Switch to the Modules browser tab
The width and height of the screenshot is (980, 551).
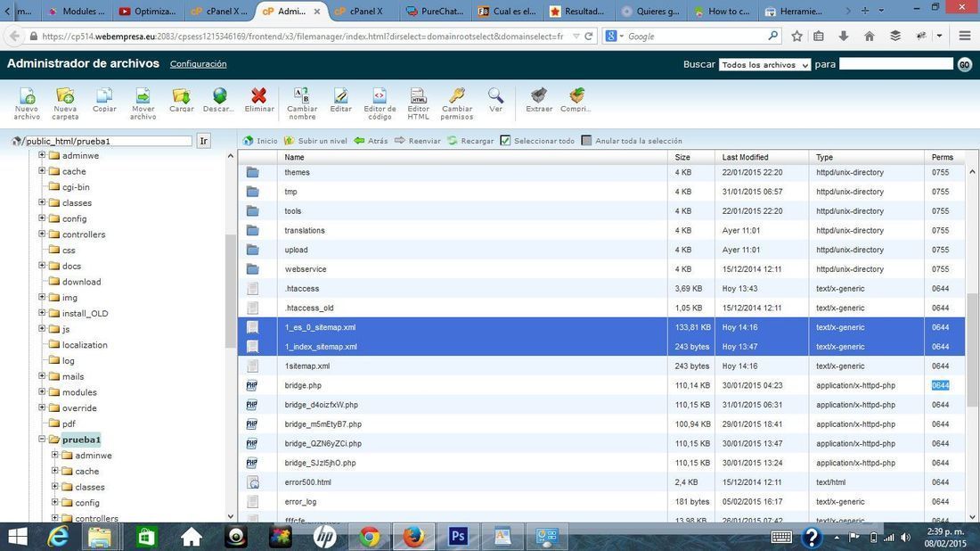point(77,11)
